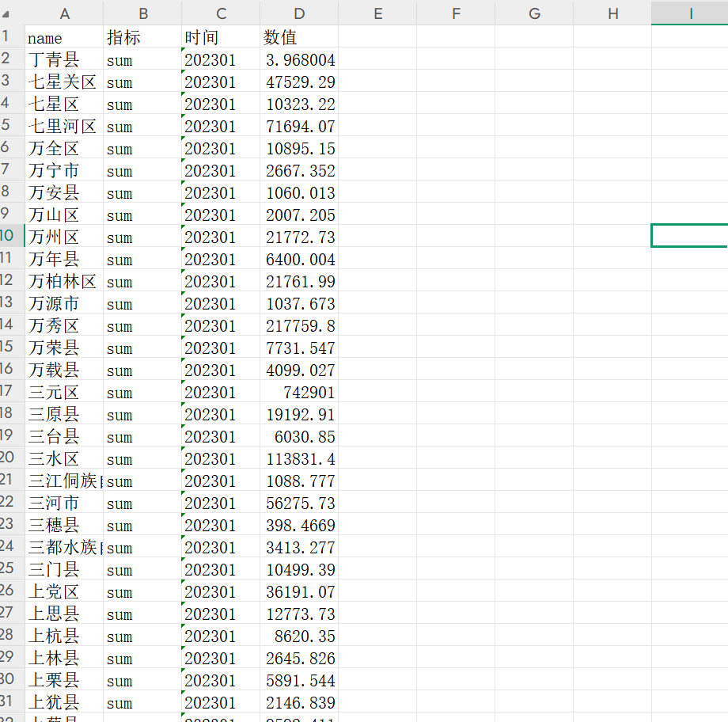Select cell containing 万州区
The height and width of the screenshot is (722, 728).
coord(64,236)
